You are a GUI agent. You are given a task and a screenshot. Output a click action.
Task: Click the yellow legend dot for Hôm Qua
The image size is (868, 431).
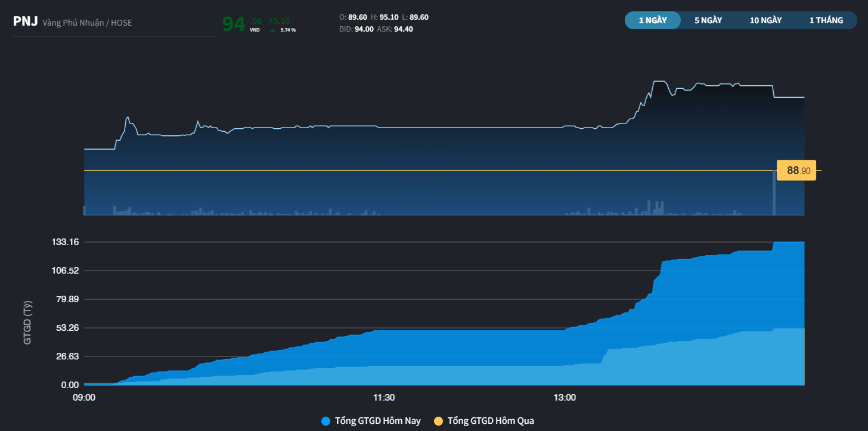tap(438, 421)
